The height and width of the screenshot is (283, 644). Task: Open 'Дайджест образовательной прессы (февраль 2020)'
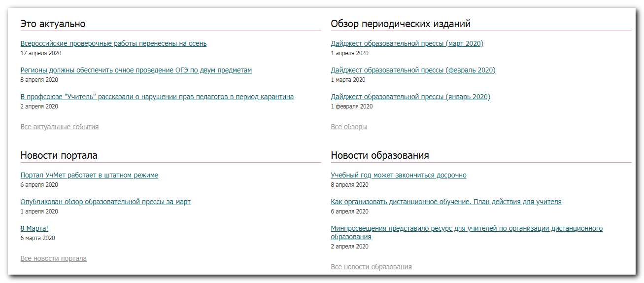413,70
